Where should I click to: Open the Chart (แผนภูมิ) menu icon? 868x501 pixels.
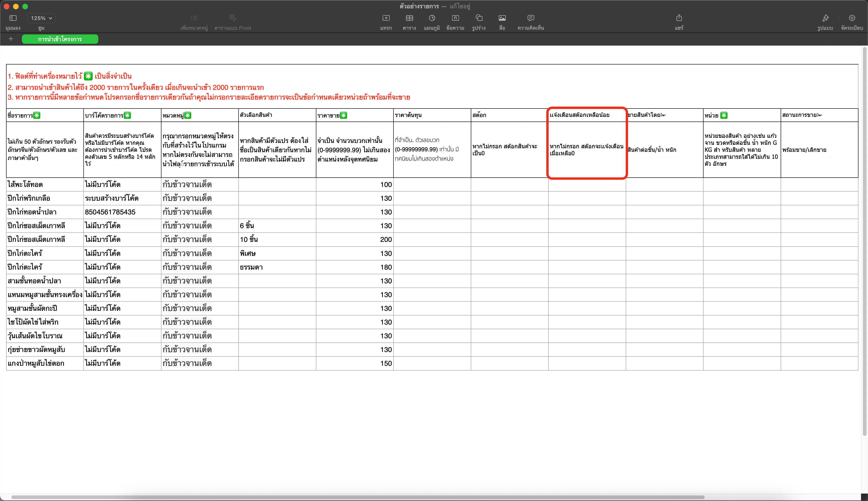pos(432,18)
